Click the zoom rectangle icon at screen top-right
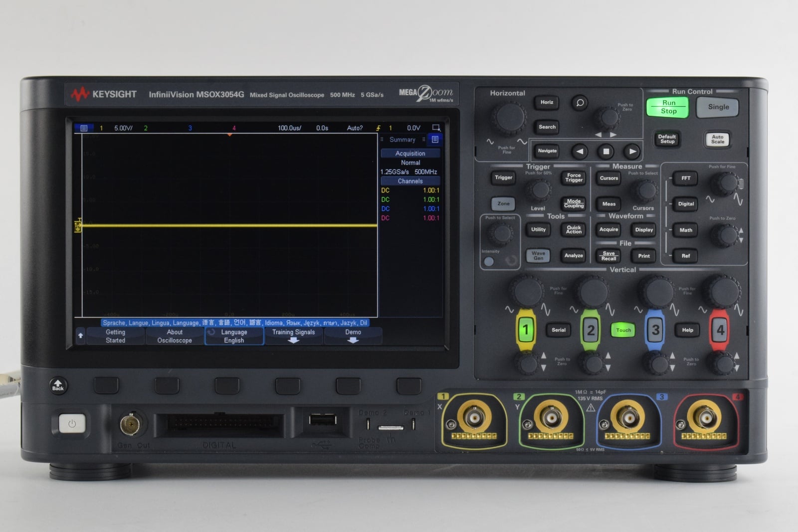Screen dimensions: 798x532 point(436,128)
